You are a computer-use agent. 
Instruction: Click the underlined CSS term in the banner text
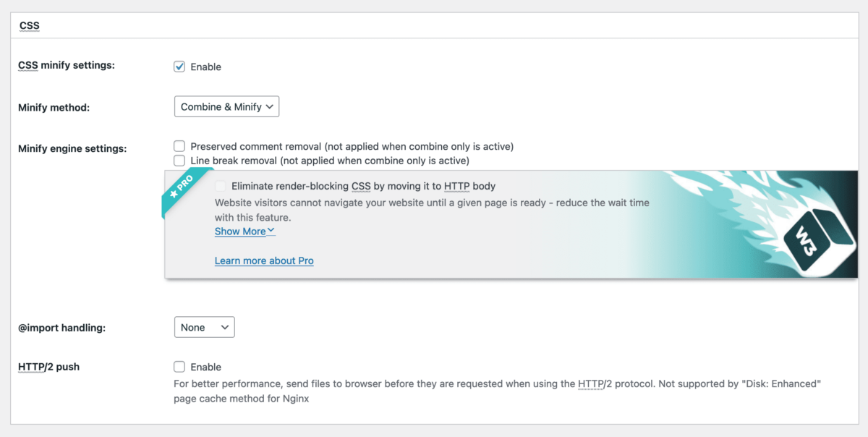(360, 186)
